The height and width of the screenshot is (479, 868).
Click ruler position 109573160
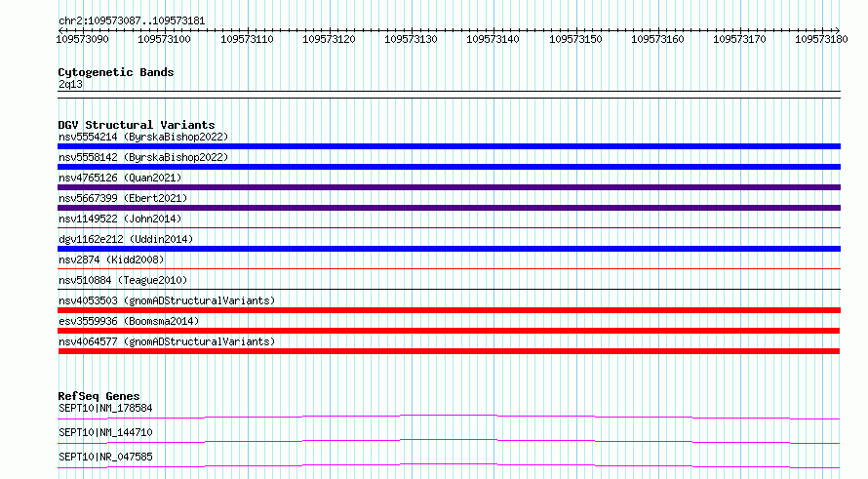657,39
